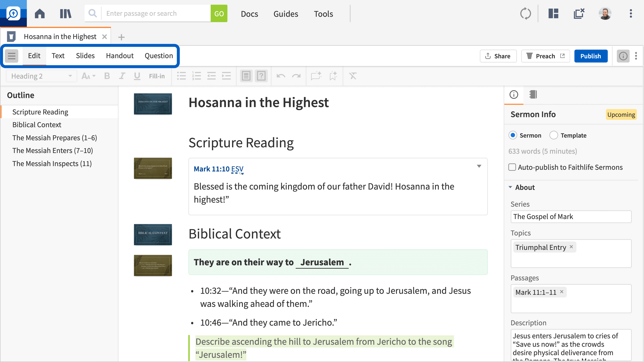This screenshot has width=644, height=362.
Task: Switch to the Slides tab
Action: click(x=85, y=56)
